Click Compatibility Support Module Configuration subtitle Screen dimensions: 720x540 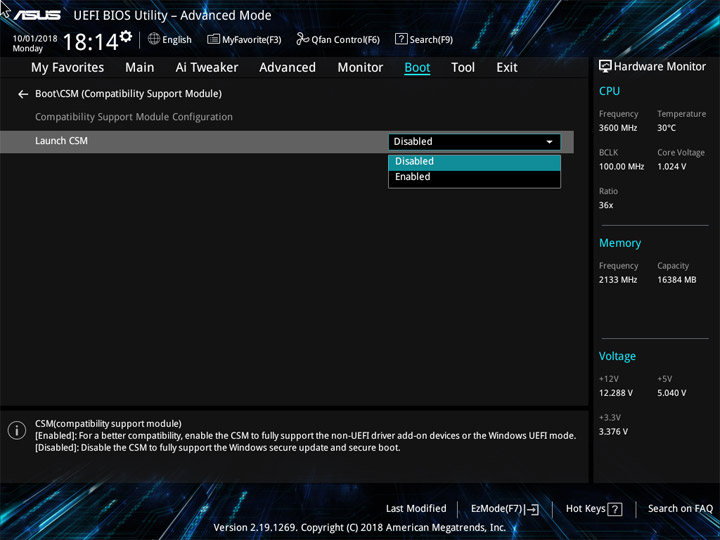[134, 117]
